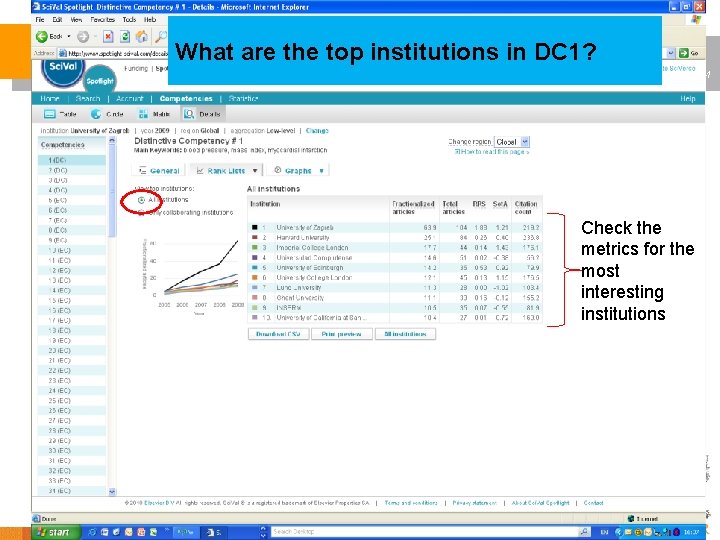720x540 pixels.
Task: Click Help on the teal navigation bar
Action: pos(687,98)
